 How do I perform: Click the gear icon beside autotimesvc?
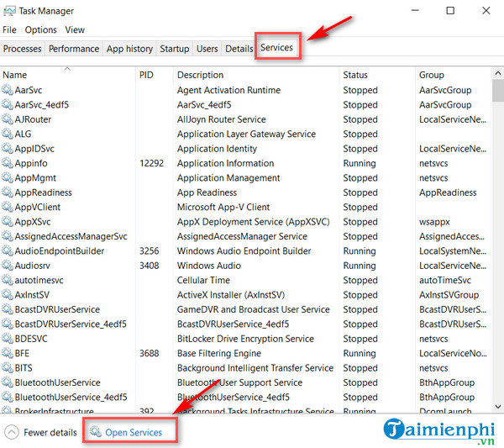[x=8, y=280]
